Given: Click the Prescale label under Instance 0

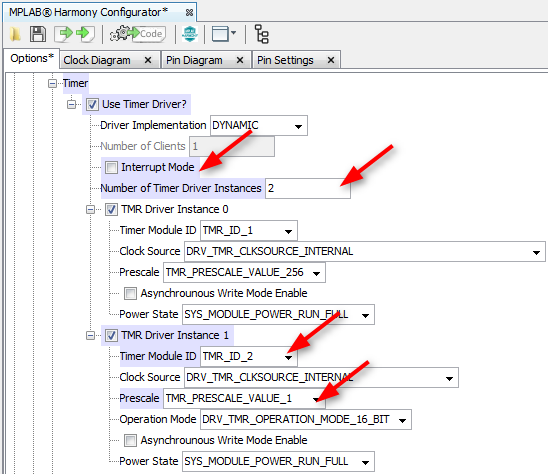Looking at the screenshot, I should 139,272.
